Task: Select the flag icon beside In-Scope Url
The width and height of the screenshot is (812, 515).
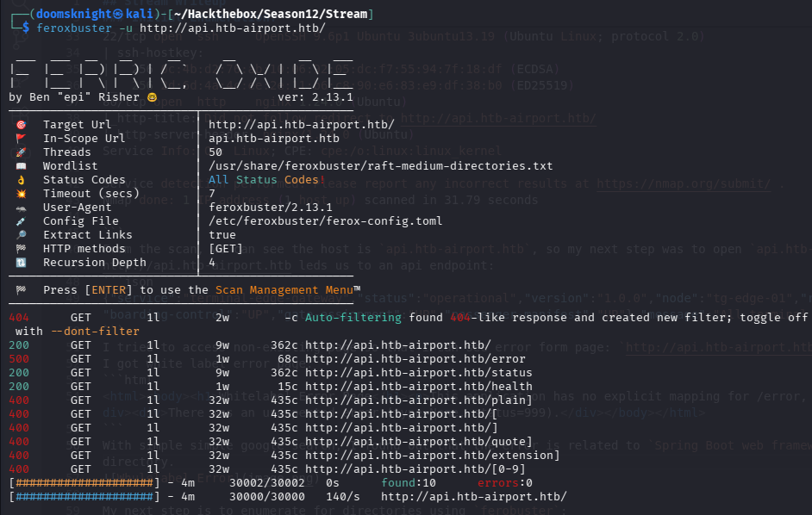Action: click(21, 138)
